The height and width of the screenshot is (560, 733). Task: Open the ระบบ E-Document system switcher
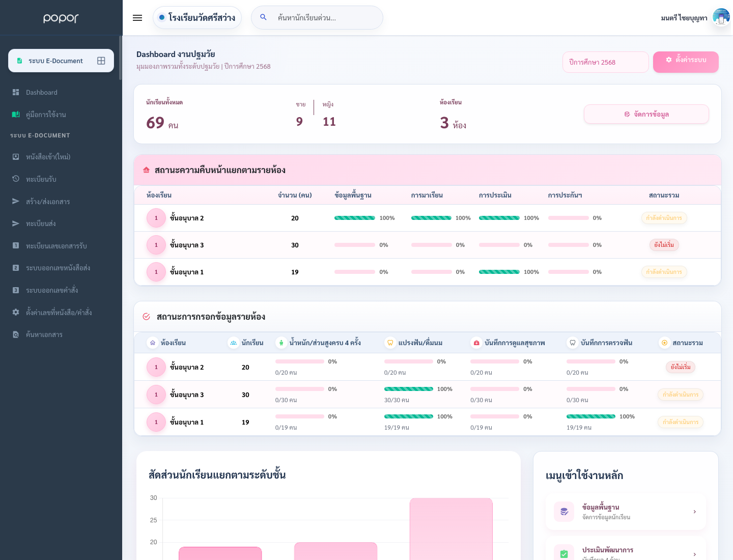point(61,61)
